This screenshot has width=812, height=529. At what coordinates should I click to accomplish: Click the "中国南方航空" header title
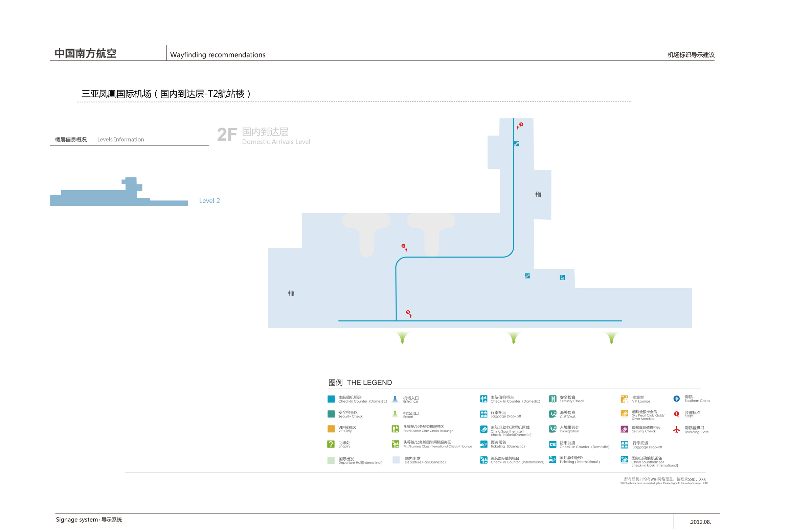coord(85,53)
